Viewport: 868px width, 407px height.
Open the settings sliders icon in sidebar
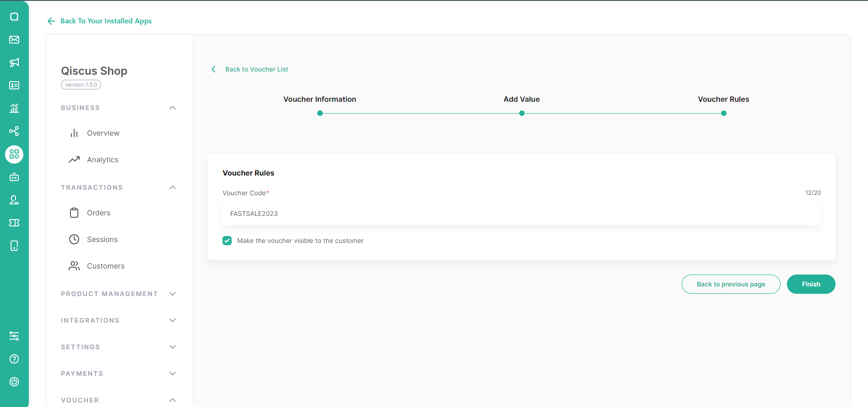tap(14, 336)
